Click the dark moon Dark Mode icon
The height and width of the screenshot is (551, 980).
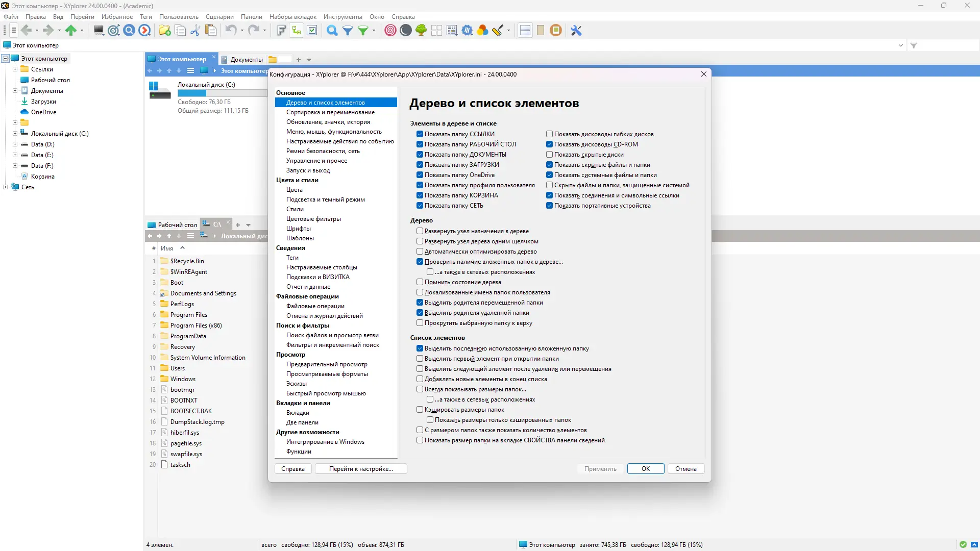point(406,31)
